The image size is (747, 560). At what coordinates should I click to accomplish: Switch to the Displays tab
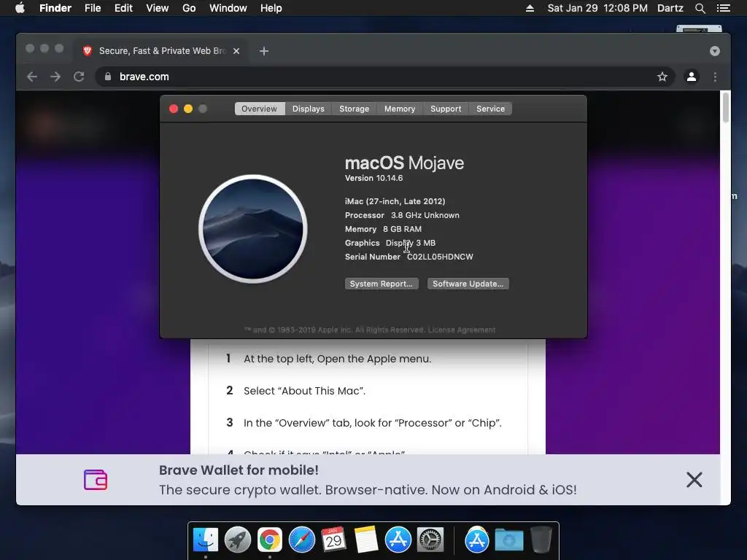click(309, 109)
